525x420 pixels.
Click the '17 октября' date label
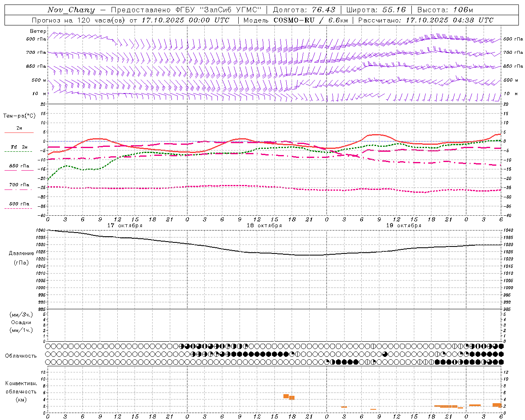125,226
